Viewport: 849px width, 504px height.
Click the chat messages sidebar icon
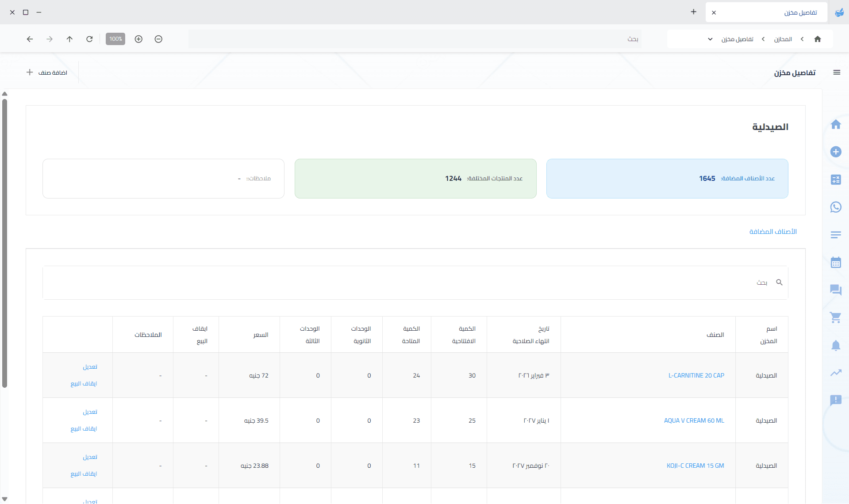tap(835, 290)
